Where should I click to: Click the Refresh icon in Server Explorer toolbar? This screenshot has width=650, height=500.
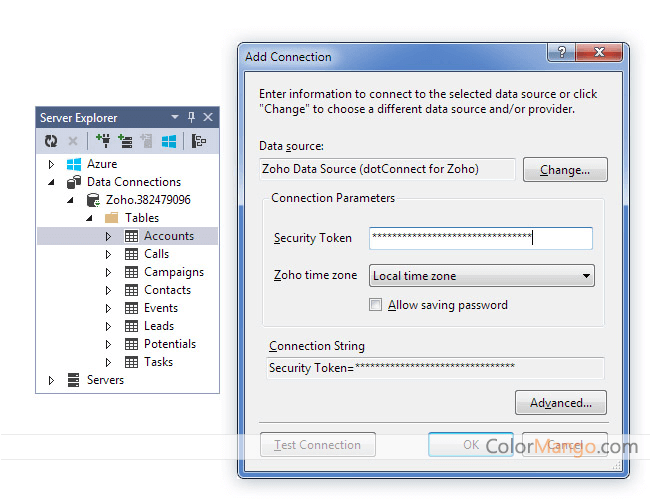[51, 141]
